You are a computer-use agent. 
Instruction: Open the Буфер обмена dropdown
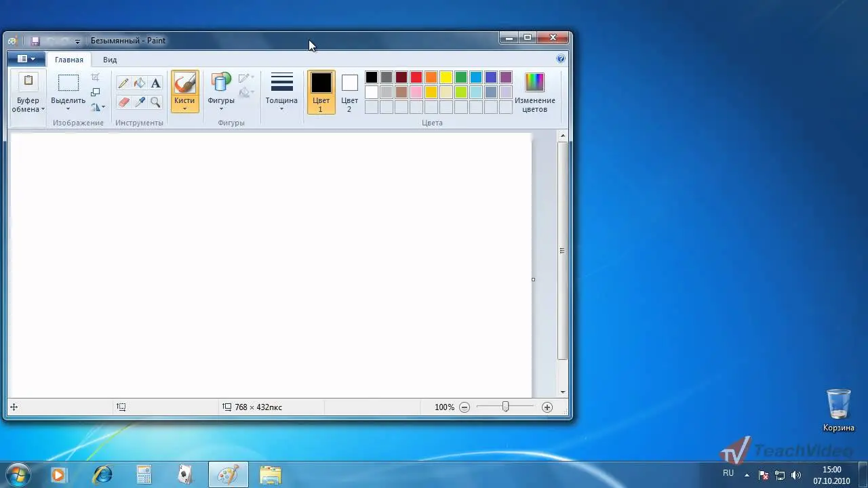[x=28, y=92]
